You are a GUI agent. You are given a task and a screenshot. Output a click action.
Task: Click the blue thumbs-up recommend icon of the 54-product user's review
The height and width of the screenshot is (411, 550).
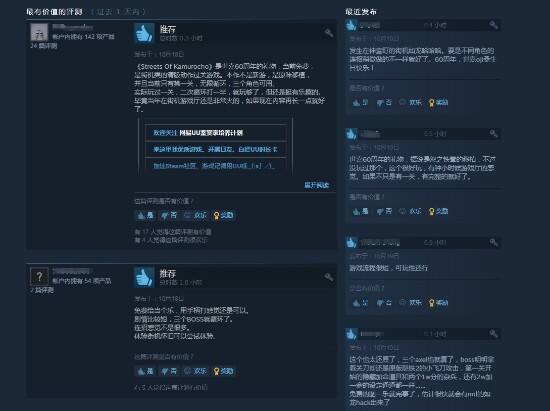tap(144, 277)
